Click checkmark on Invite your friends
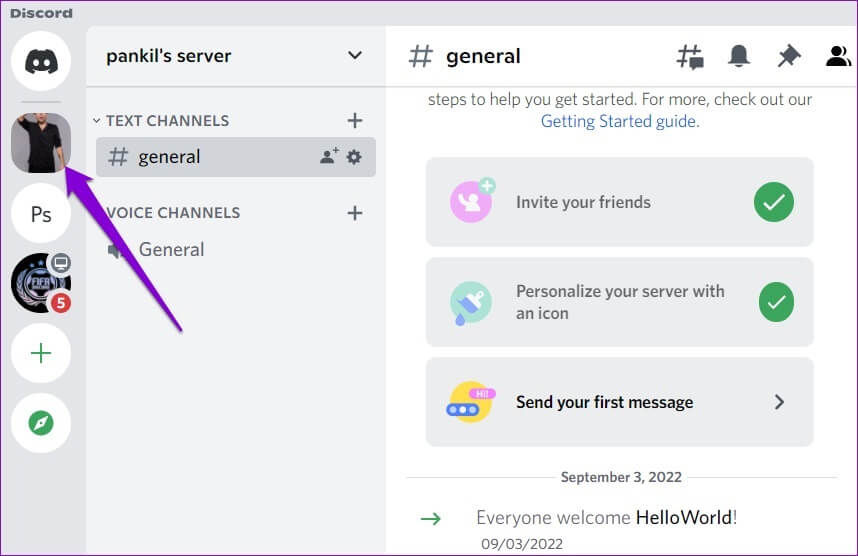The image size is (858, 556). coord(774,202)
